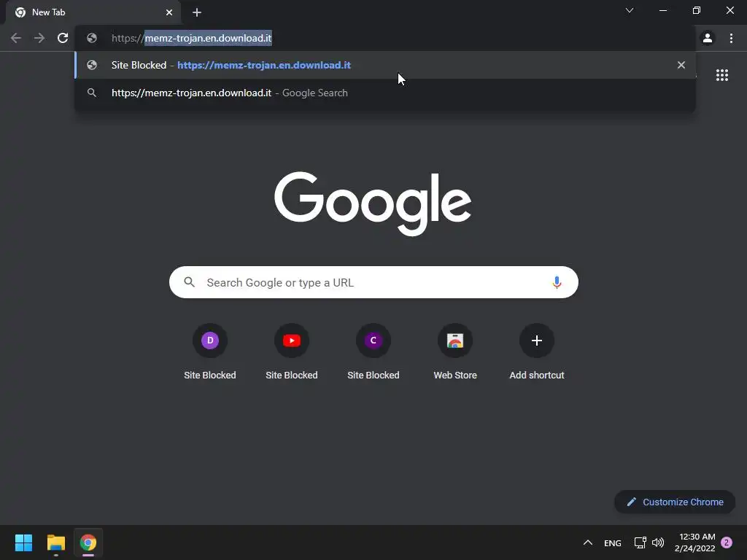This screenshot has width=747, height=560.
Task: Open the volume tray icon
Action: (x=658, y=542)
